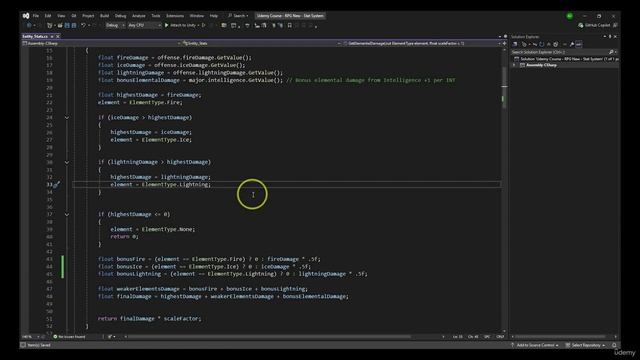Collapse the if (iceDamage > highestDamage) block
This screenshot has height=360, width=640.
click(x=67, y=118)
